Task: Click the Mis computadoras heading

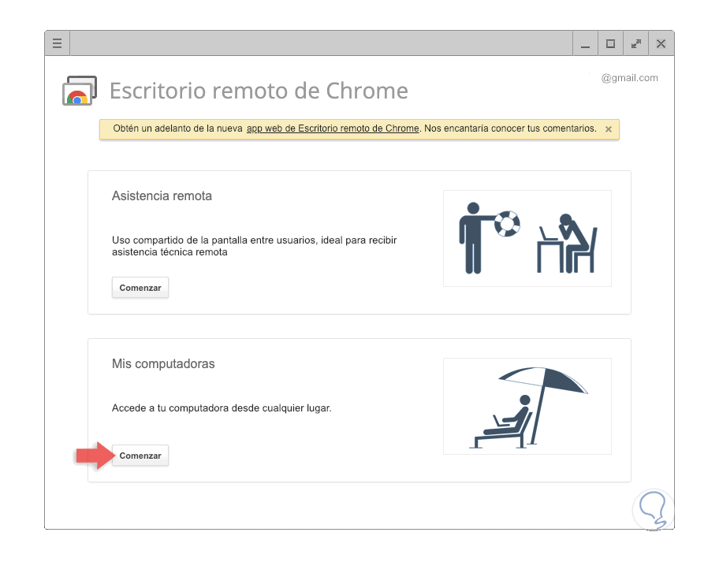Action: pos(163,364)
